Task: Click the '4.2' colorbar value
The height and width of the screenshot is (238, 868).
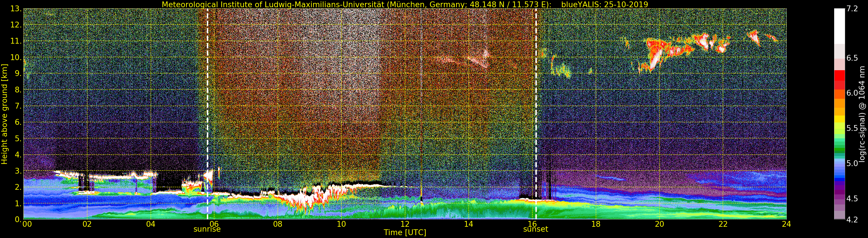Action: click(x=852, y=220)
